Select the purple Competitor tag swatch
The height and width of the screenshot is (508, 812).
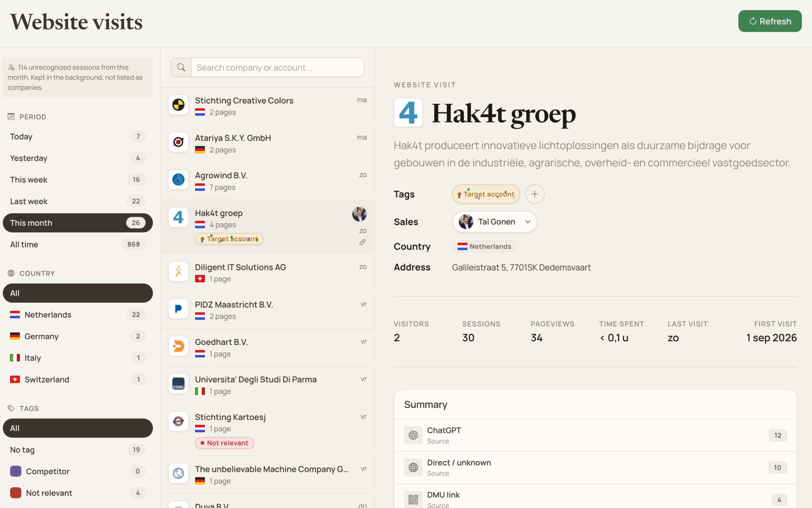pos(16,471)
